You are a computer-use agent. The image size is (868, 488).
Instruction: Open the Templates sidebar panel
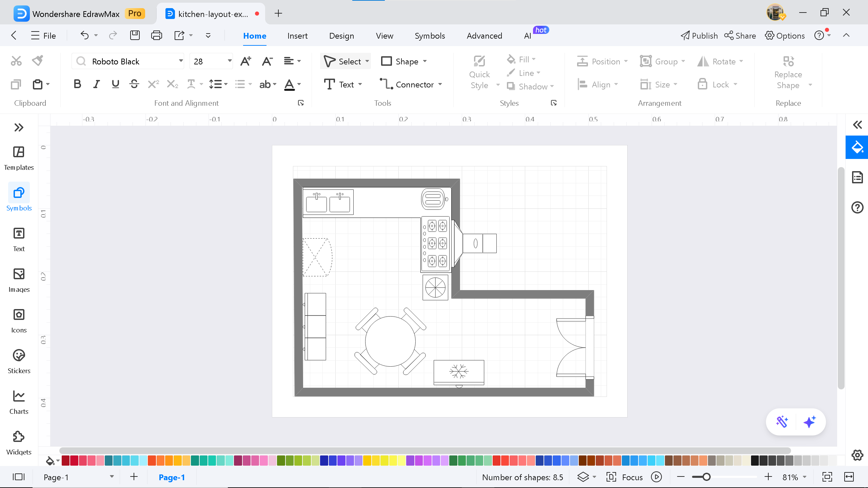click(x=19, y=158)
